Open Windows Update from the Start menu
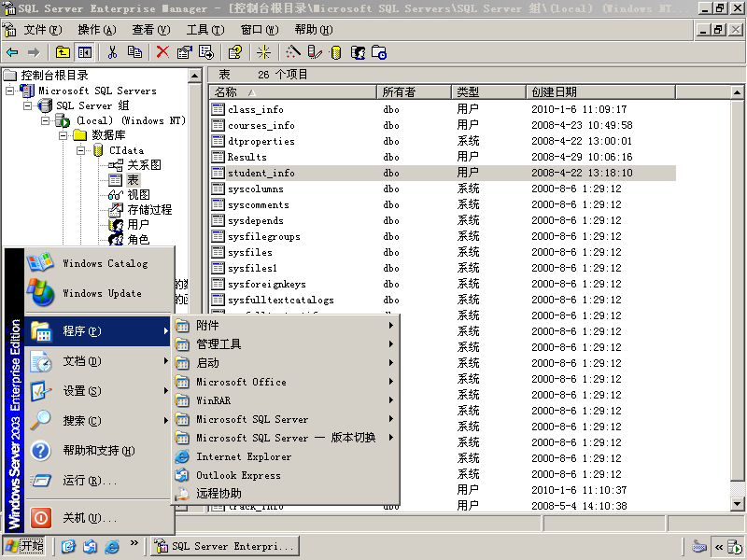The image size is (747, 560). [100, 293]
